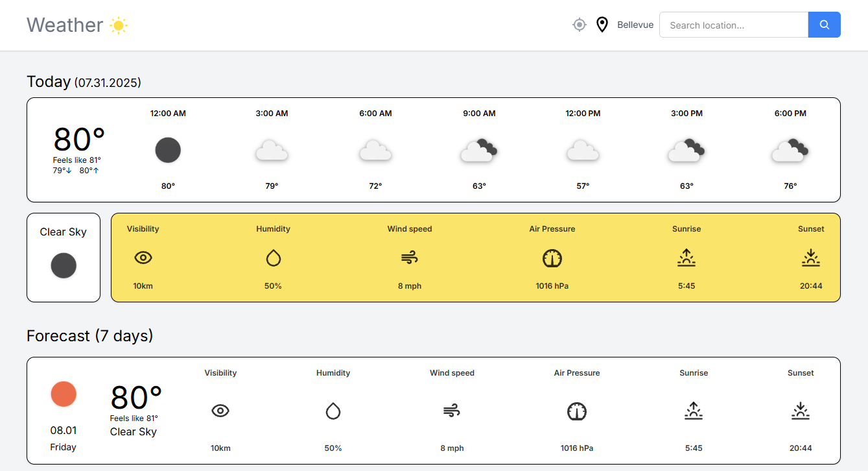The height and width of the screenshot is (471, 868).
Task: Click the Wind speed icon showing 8 mph
Action: pyautogui.click(x=410, y=258)
